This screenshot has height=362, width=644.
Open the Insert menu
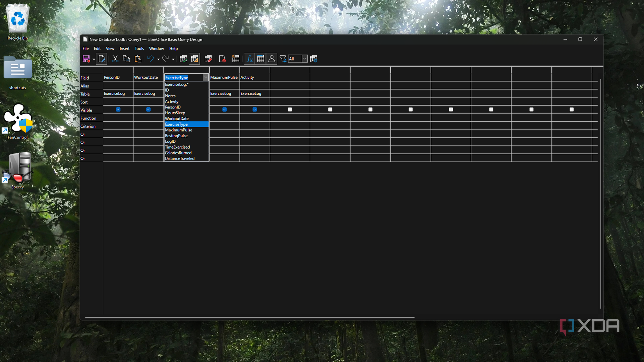[124, 48]
